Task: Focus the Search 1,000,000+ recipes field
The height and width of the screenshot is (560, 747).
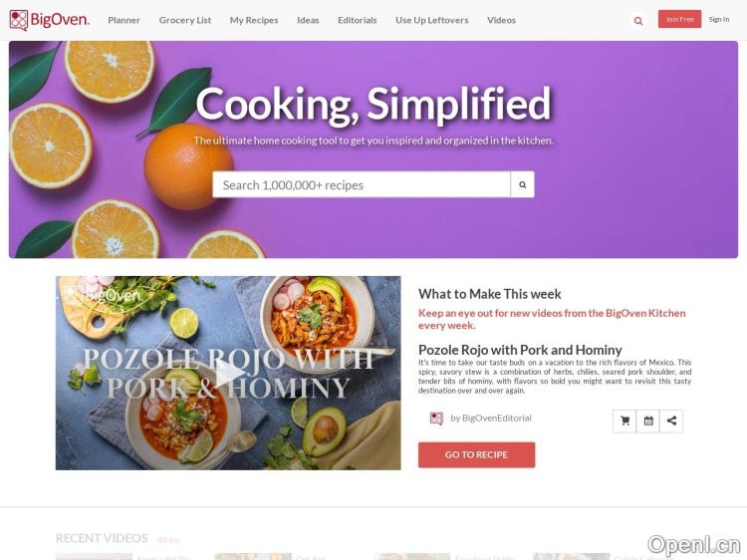Action: (362, 184)
